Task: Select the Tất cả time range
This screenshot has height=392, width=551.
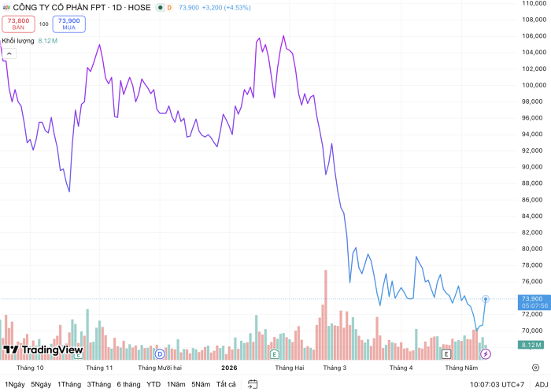Action: pos(226,384)
